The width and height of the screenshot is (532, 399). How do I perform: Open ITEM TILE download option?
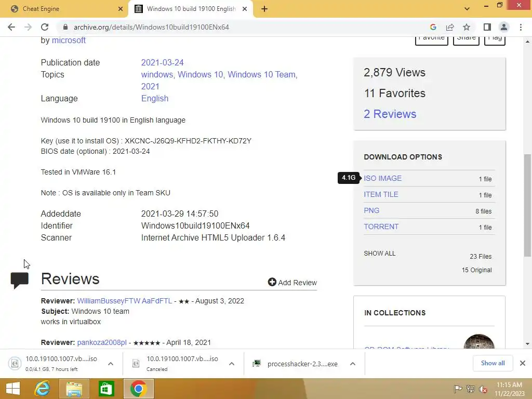(x=381, y=195)
